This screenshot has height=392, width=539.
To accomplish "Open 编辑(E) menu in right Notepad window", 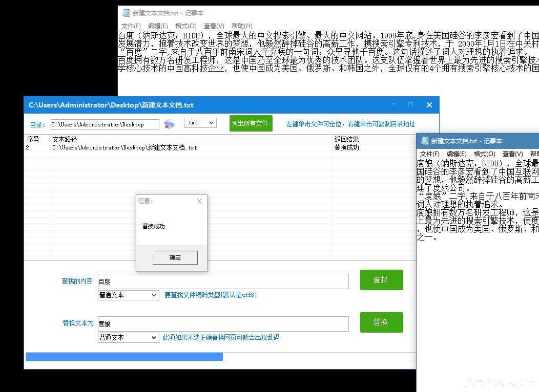I will coord(457,154).
